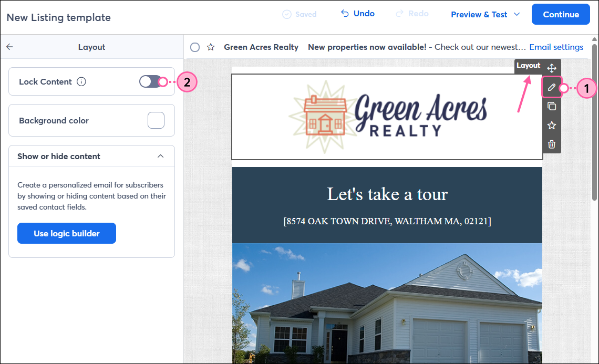Toggle the Lock Content switch

(x=150, y=81)
